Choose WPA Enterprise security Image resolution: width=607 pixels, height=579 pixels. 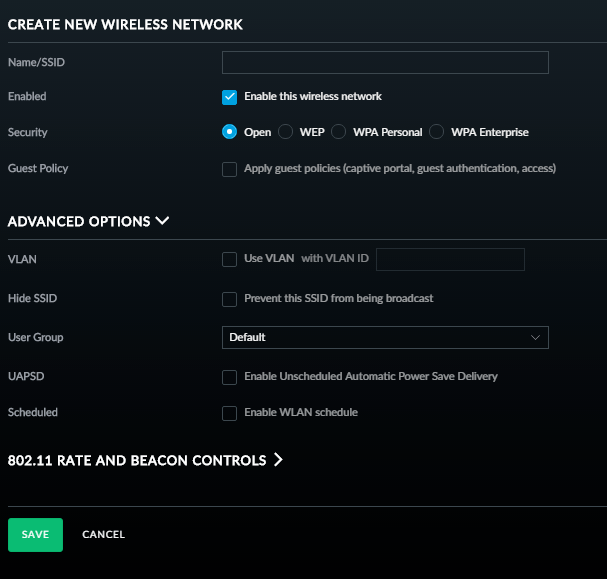point(436,132)
